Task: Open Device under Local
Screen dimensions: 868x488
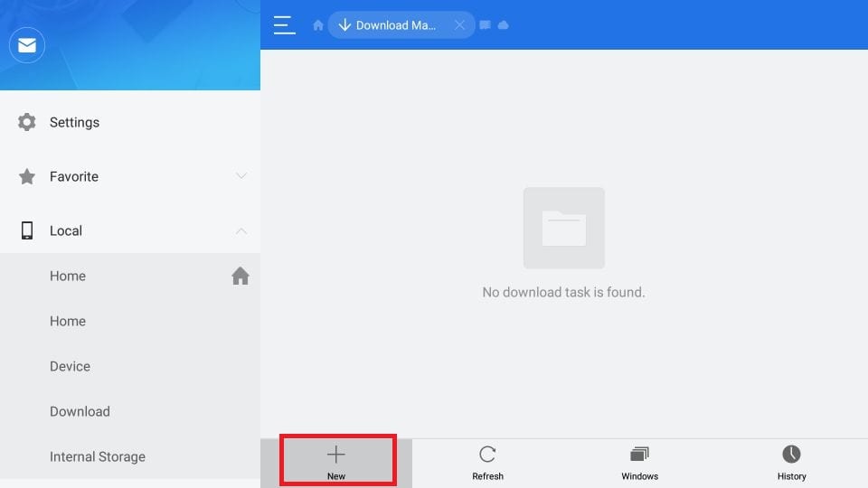Action: (130, 366)
